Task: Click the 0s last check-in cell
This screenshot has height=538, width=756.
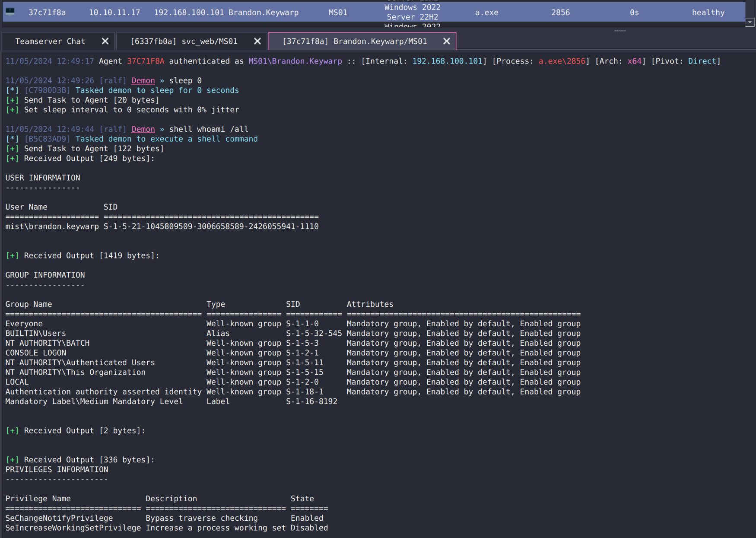Action: (634, 13)
